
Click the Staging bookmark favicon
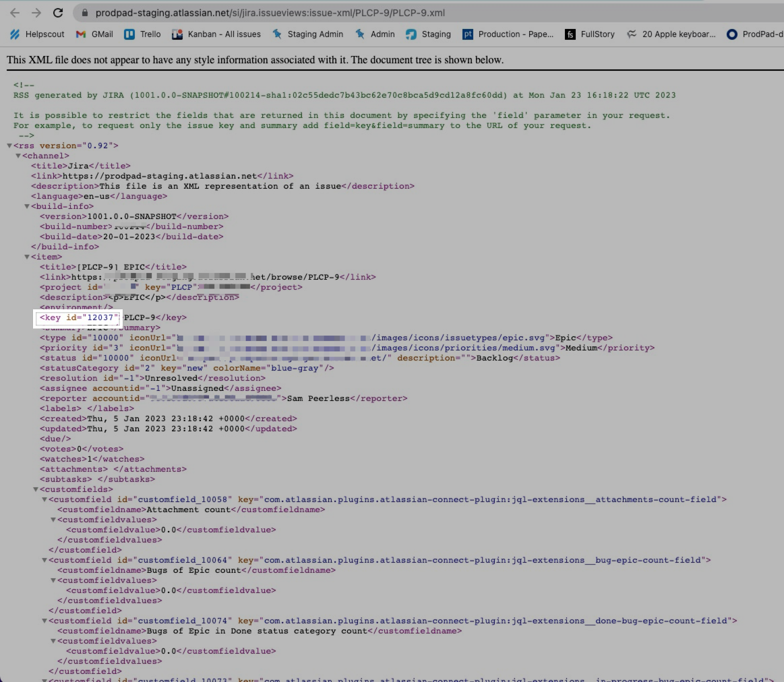click(x=411, y=34)
